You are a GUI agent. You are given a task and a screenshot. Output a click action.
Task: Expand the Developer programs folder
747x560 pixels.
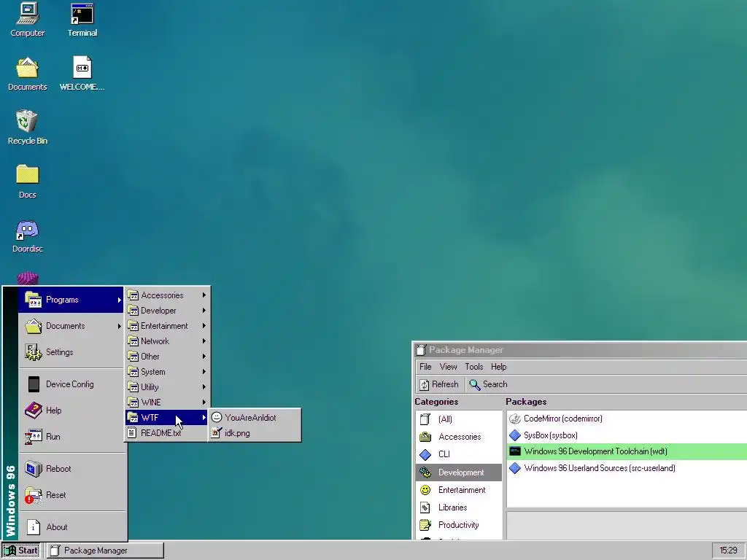pos(167,311)
